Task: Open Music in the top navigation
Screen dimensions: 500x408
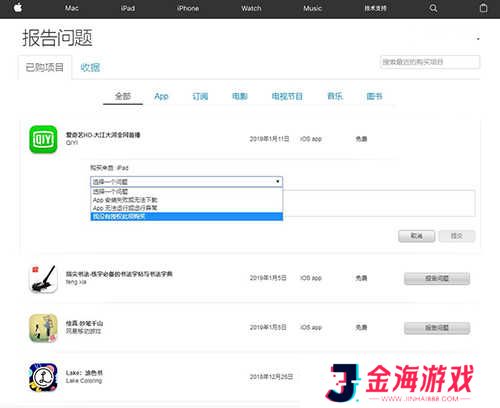Action: 312,8
